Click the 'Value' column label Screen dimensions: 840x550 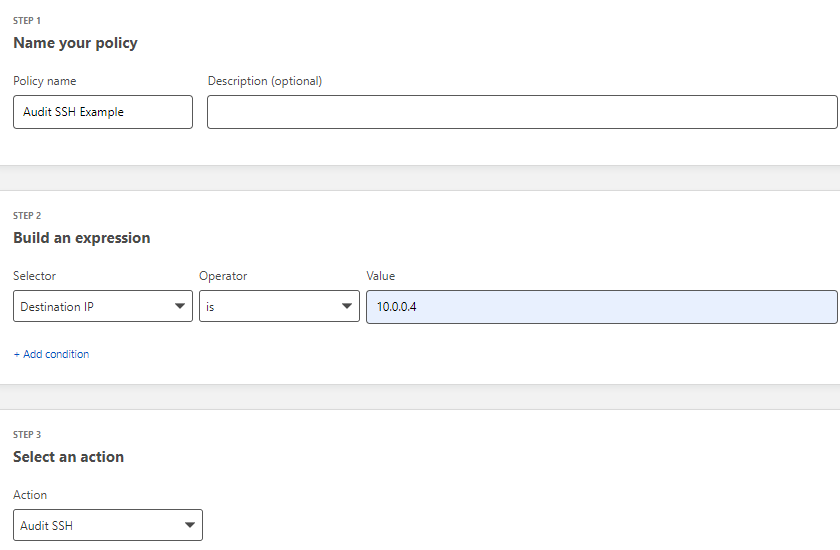coord(380,276)
